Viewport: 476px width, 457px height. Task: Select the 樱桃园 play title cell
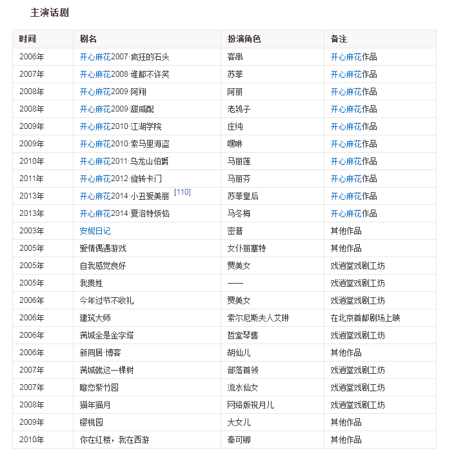[91, 422]
